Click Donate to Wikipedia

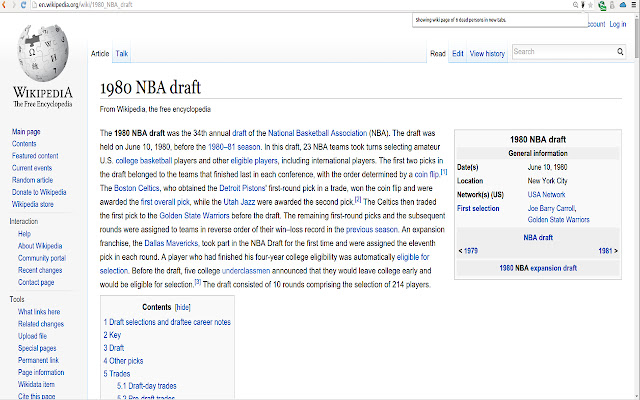[x=39, y=192]
